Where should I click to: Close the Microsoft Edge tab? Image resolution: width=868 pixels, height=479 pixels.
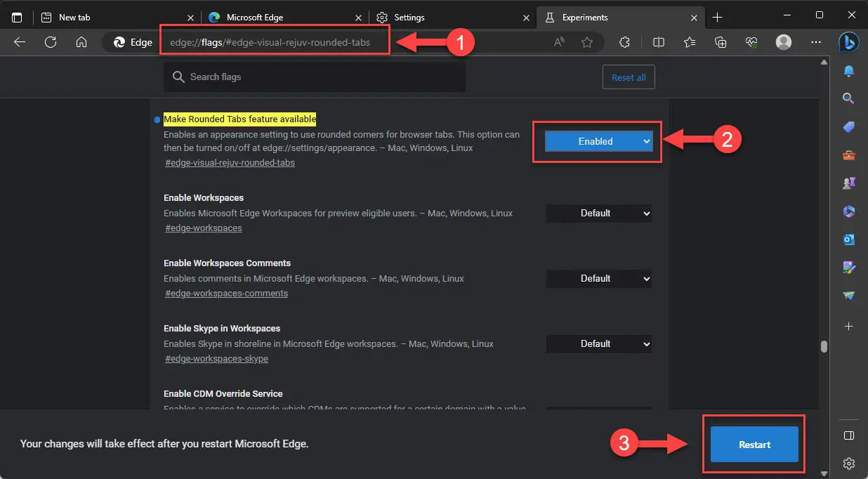coord(360,18)
